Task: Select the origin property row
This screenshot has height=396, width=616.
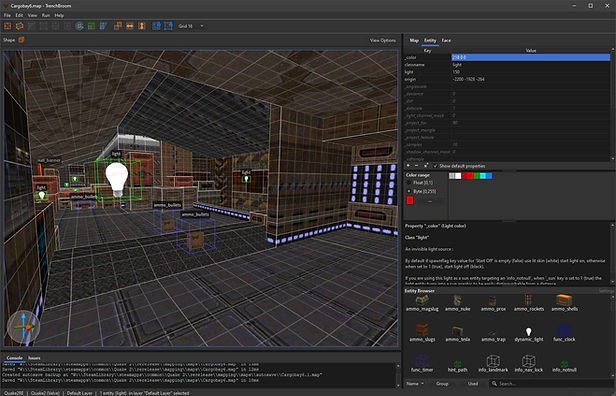Action: pyautogui.click(x=507, y=79)
